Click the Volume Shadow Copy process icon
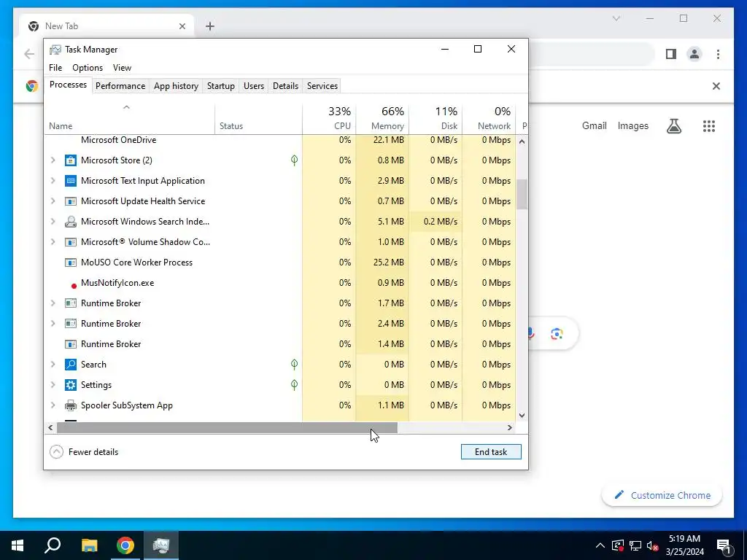Image resolution: width=747 pixels, height=560 pixels. (71, 242)
